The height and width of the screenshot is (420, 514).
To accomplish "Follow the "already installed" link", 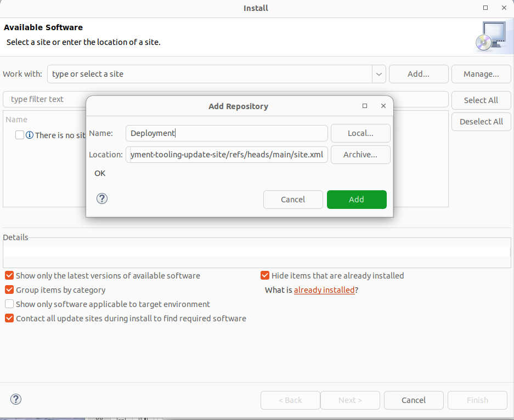I will 324,290.
